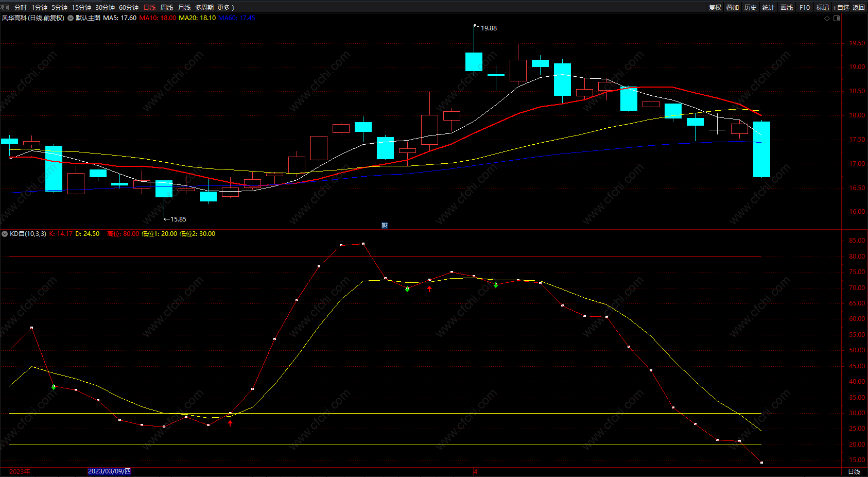Click the 统计 statistics button
Screen dimensions: 868x477
(769, 8)
